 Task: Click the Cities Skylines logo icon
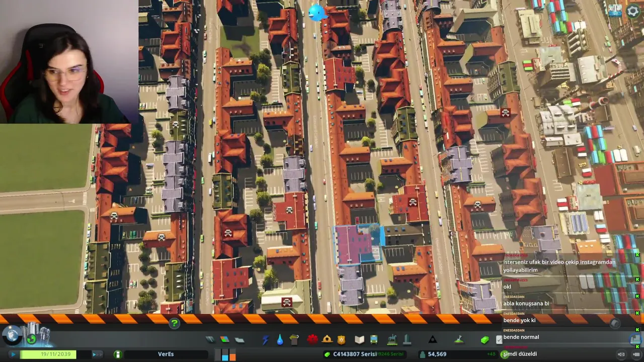pos(615,11)
